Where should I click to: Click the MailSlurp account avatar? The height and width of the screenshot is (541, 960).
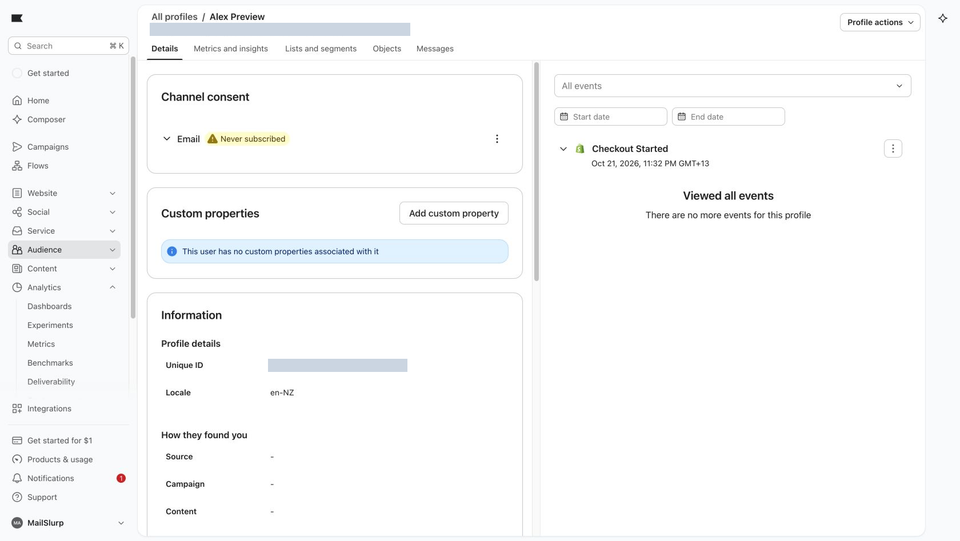pyautogui.click(x=17, y=523)
